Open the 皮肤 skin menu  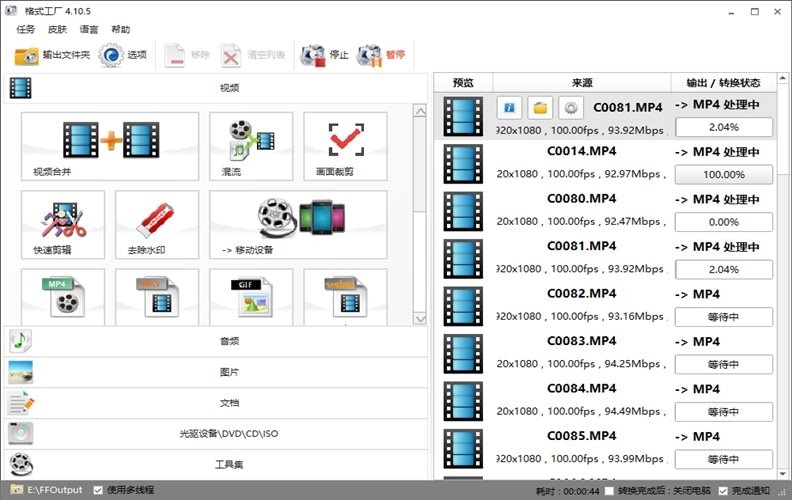57,29
